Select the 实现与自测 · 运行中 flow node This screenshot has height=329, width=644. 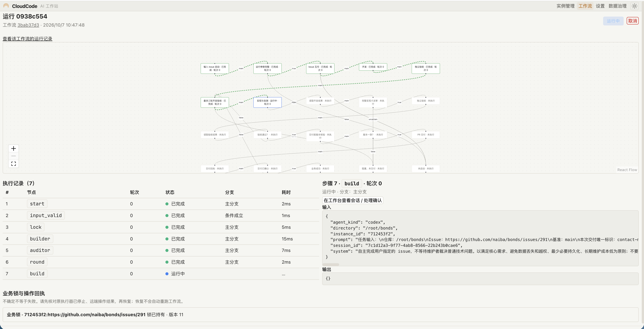(268, 103)
